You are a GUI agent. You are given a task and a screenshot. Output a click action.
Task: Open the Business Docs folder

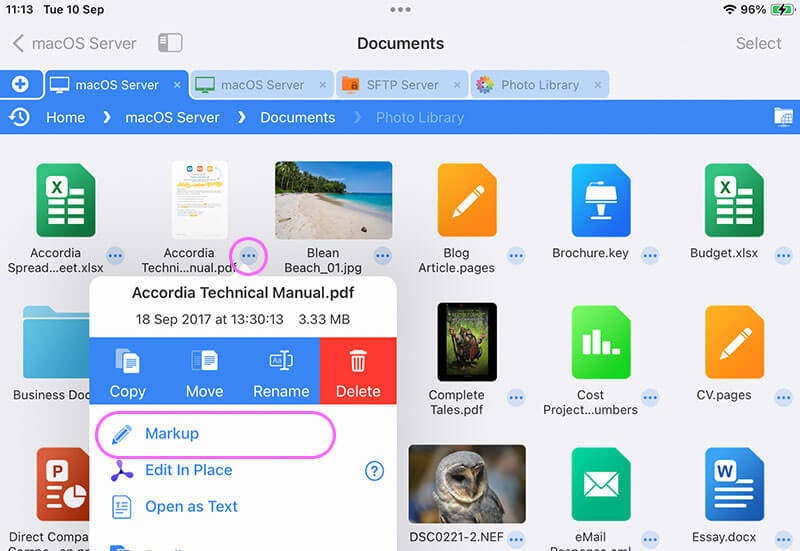coord(56,342)
